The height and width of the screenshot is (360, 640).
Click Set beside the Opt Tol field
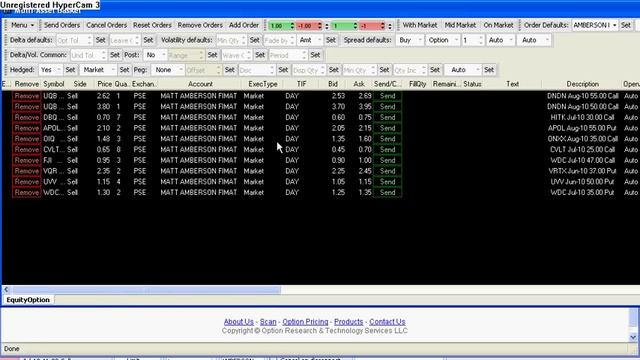(x=100, y=40)
